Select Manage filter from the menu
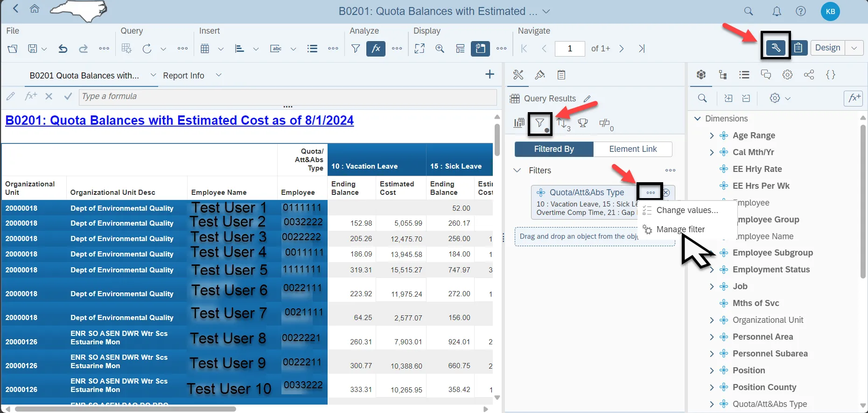 pos(680,229)
